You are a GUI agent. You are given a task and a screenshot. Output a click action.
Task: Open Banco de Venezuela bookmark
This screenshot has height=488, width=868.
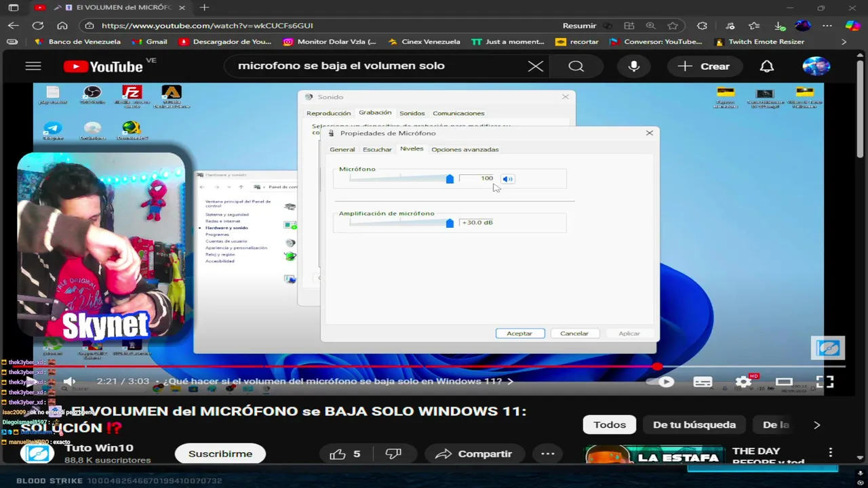(77, 41)
